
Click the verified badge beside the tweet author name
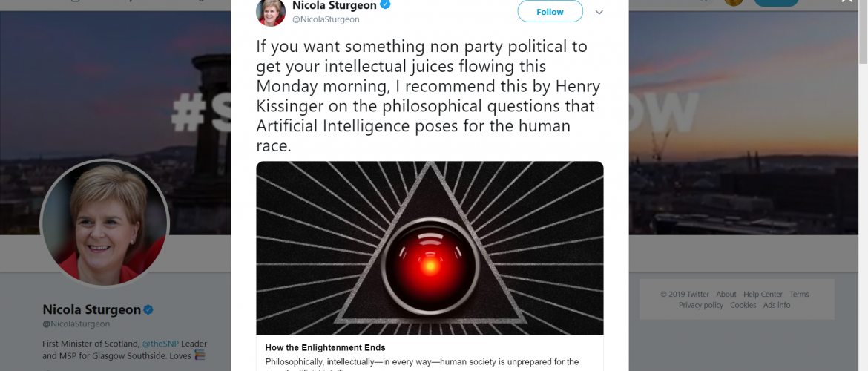[385, 5]
